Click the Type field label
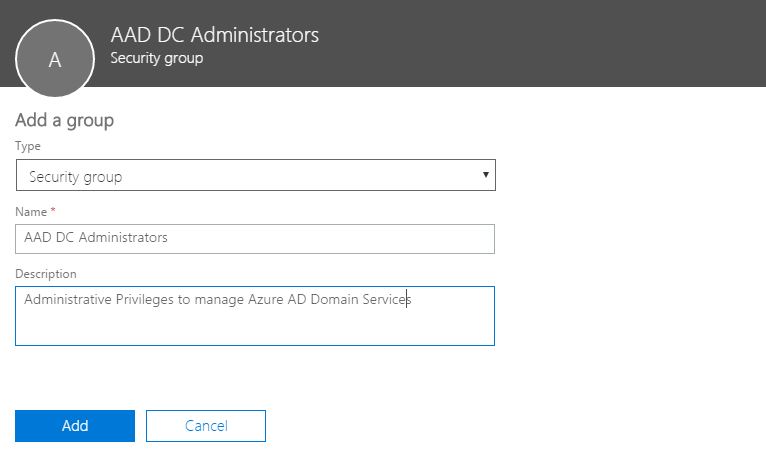Viewport: 766px width, 458px height. tap(28, 146)
